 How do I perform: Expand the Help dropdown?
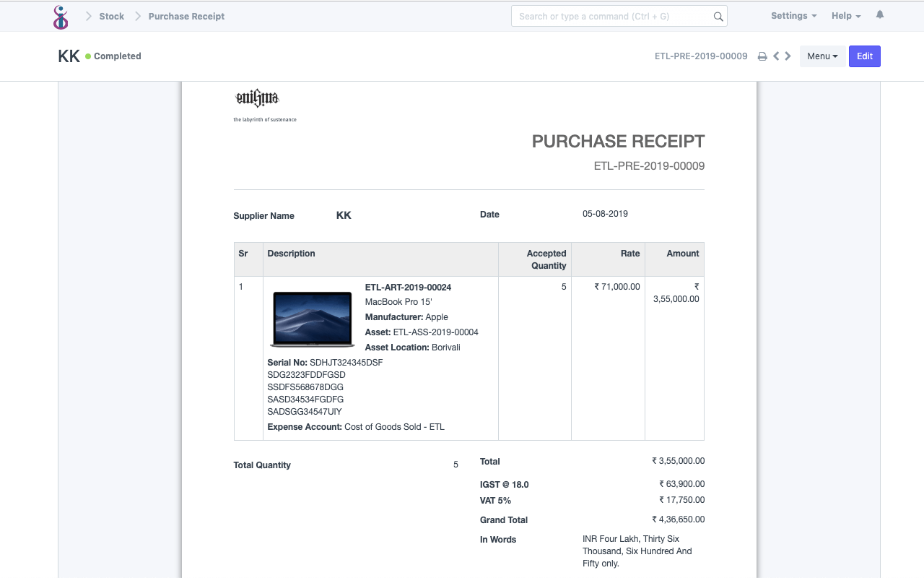tap(844, 15)
